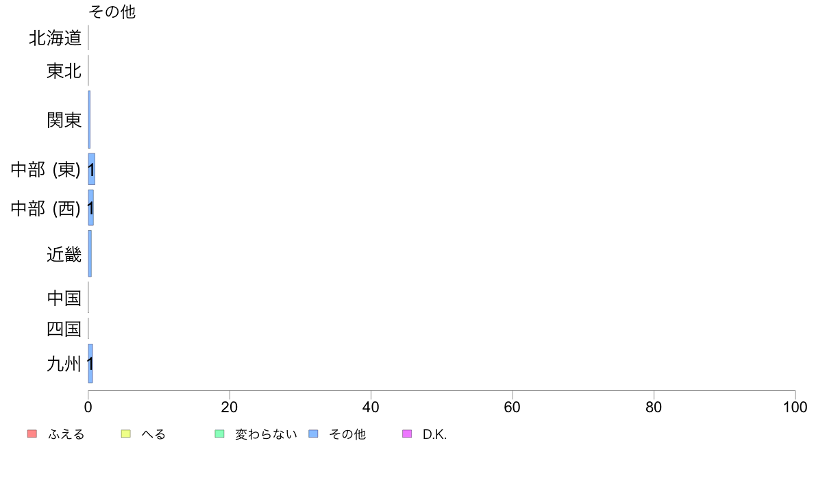
Task: Click the green 変わらない legend swatch
Action: pos(219,434)
